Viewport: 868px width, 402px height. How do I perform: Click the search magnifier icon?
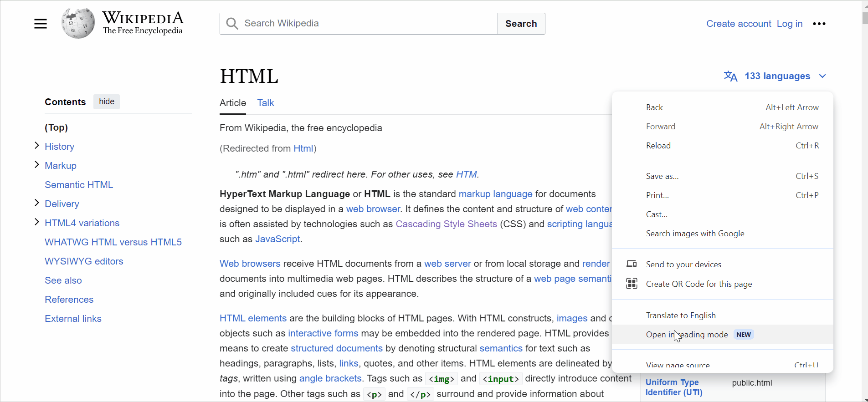[232, 24]
